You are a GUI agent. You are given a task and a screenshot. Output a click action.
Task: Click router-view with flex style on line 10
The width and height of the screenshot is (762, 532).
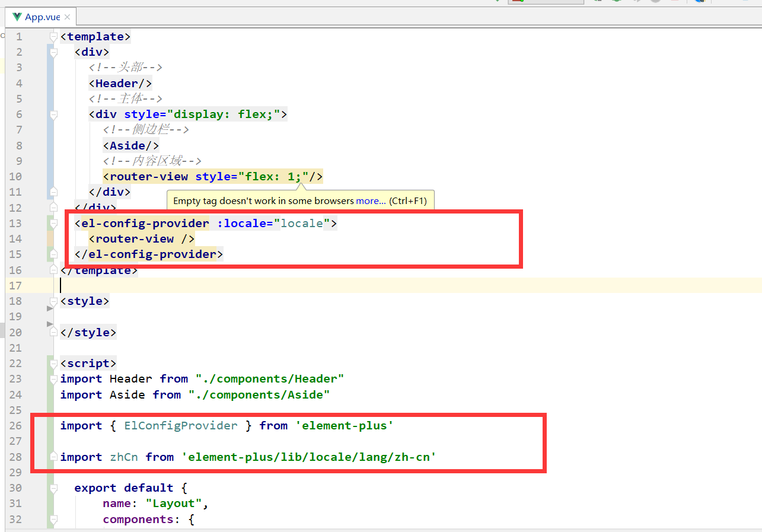213,176
